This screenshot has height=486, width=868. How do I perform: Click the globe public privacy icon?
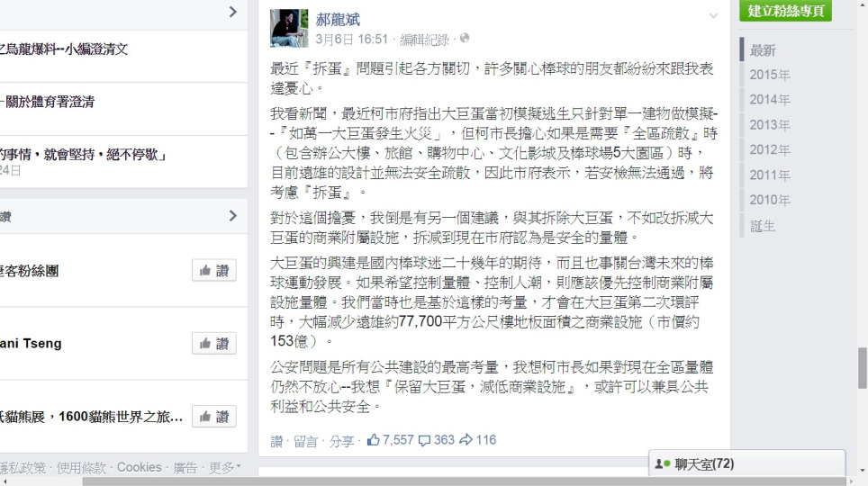coord(465,38)
